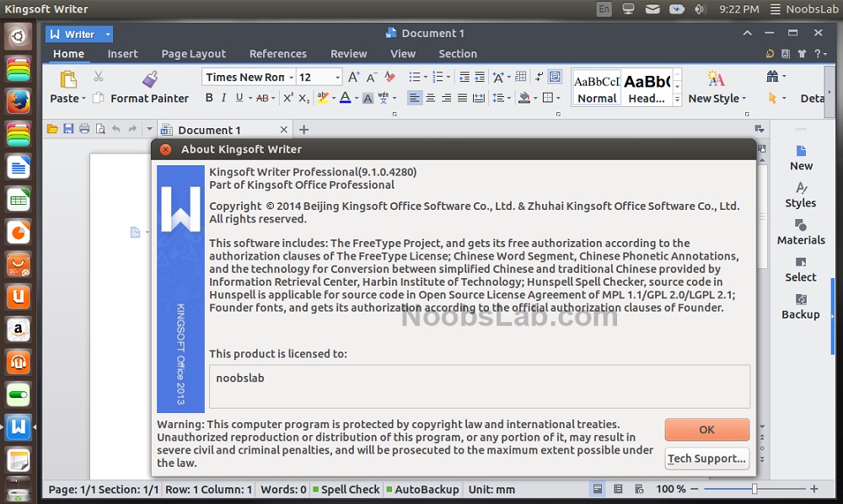This screenshot has width=843, height=504.
Task: Open the Backup pane in the sidebar
Action: 801,306
